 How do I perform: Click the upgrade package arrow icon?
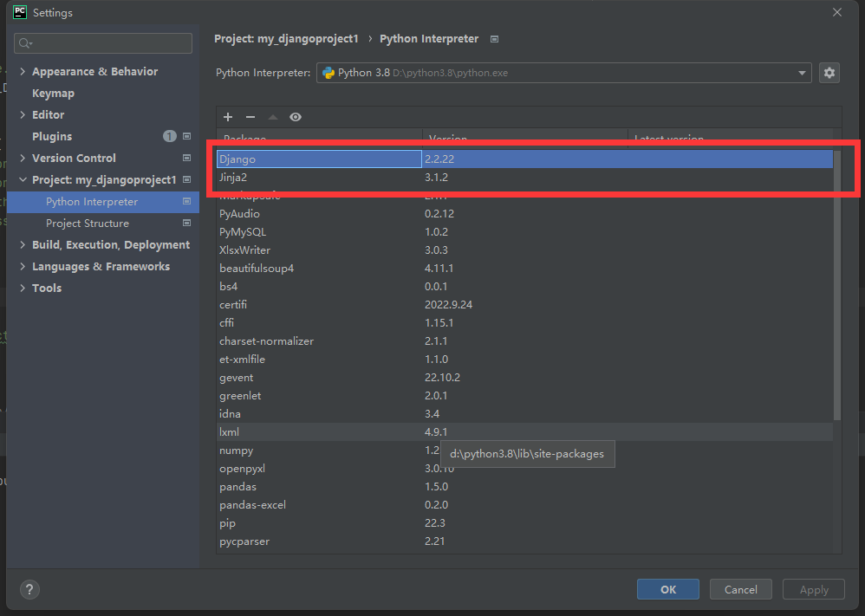(272, 117)
